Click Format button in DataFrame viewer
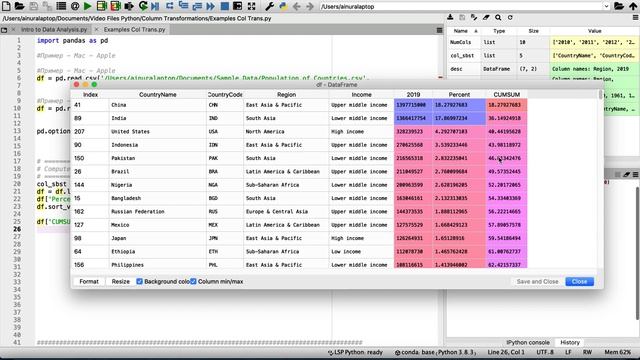The image size is (640, 360). coord(89,282)
